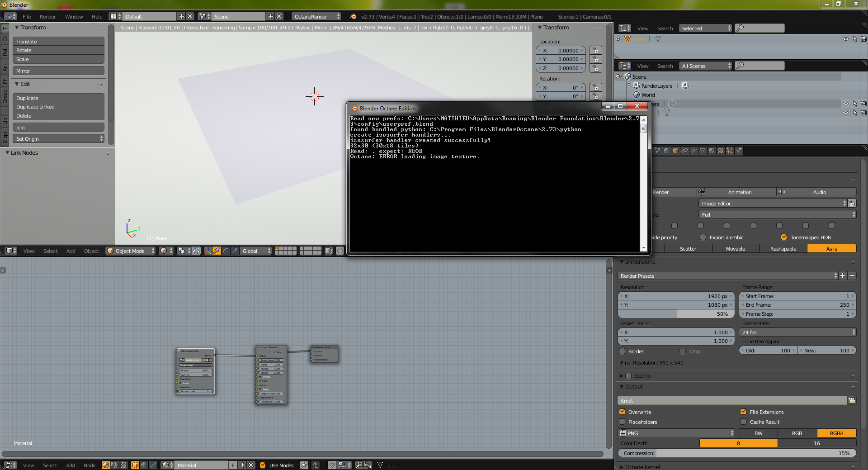868x470 pixels.
Task: Open the Render Presets dropdown
Action: [x=728, y=275]
